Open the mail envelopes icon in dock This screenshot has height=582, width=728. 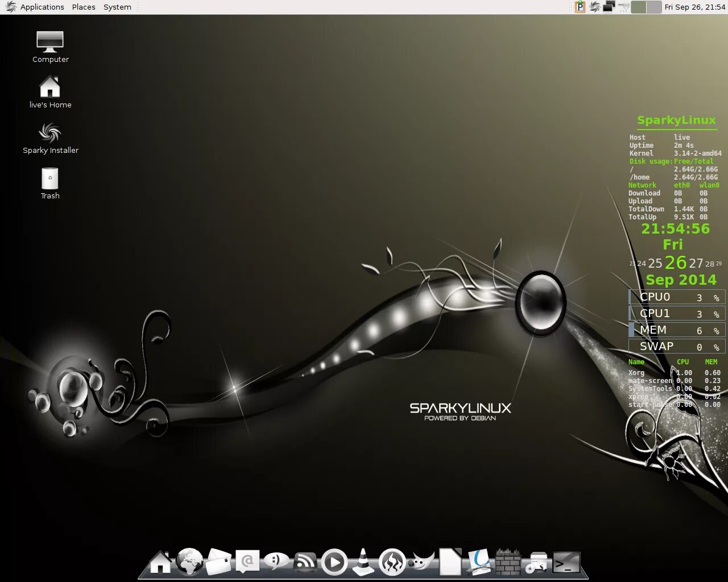coord(218,562)
